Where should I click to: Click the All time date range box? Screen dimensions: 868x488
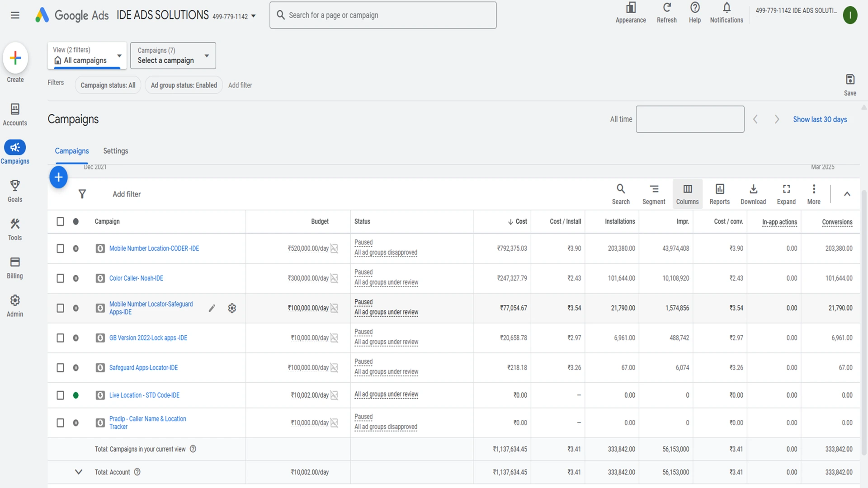690,119
